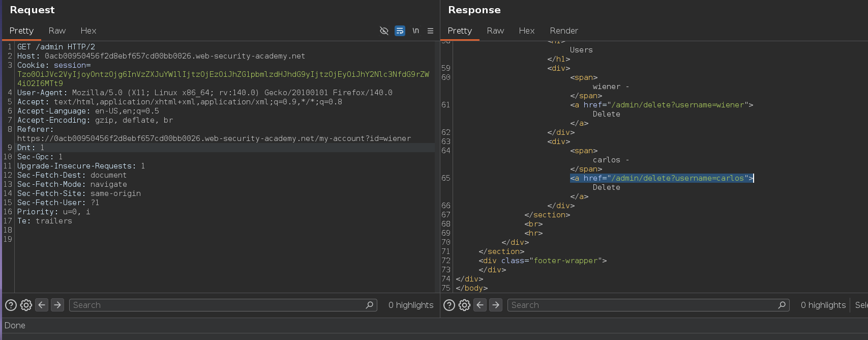Click the Response search magnifier icon

click(x=782, y=305)
